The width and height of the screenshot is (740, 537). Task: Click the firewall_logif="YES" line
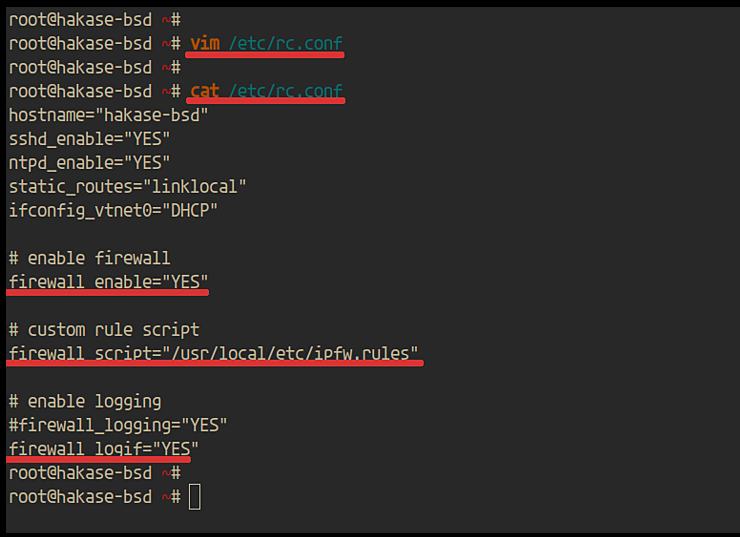coord(103,449)
